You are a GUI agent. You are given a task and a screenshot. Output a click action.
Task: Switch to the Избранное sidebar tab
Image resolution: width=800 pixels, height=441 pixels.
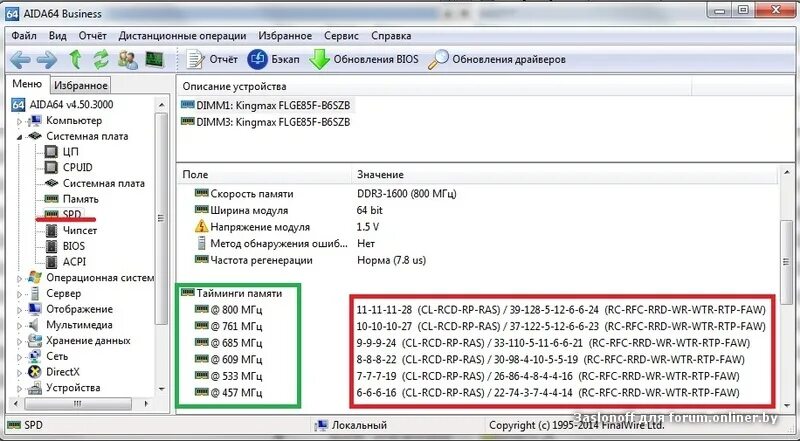(x=81, y=85)
